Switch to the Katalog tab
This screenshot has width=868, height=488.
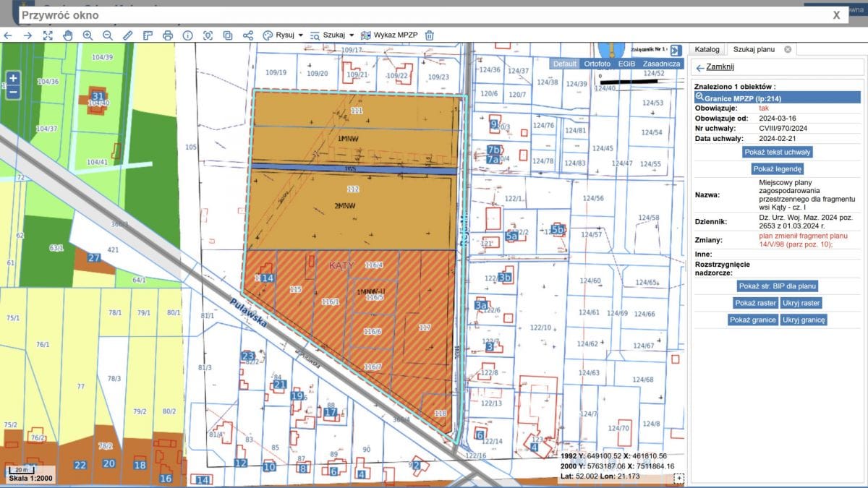707,49
